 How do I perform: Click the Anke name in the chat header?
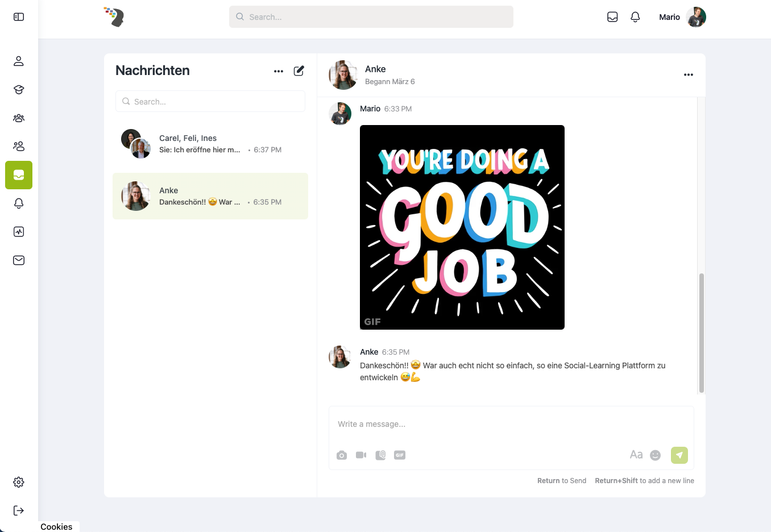pos(375,69)
